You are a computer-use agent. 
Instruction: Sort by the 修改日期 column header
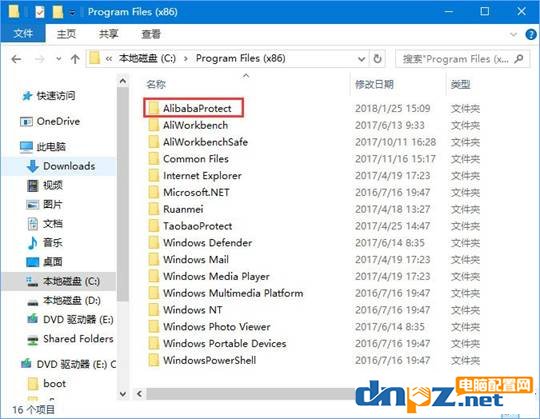pos(374,84)
